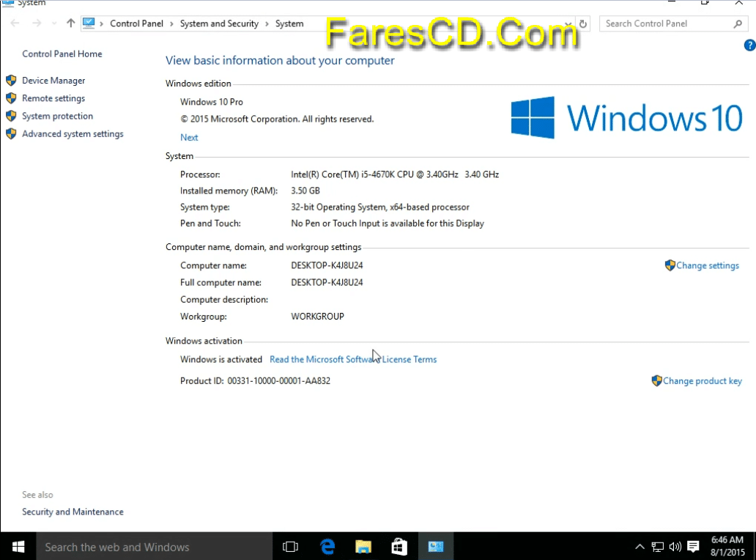The height and width of the screenshot is (560, 756).
Task: Click the 32-bit Operating System text
Action: (x=380, y=207)
